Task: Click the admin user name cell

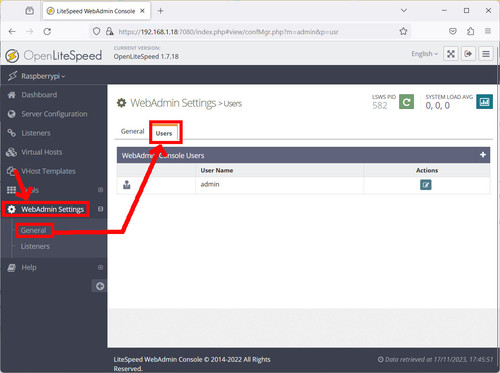Action: pyautogui.click(x=210, y=184)
